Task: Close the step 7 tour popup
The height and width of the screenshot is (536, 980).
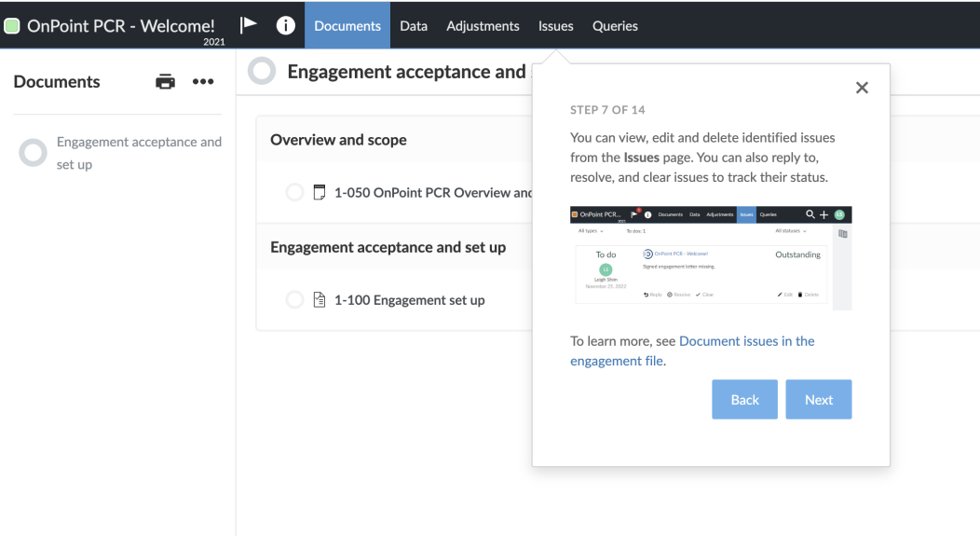Action: click(862, 88)
